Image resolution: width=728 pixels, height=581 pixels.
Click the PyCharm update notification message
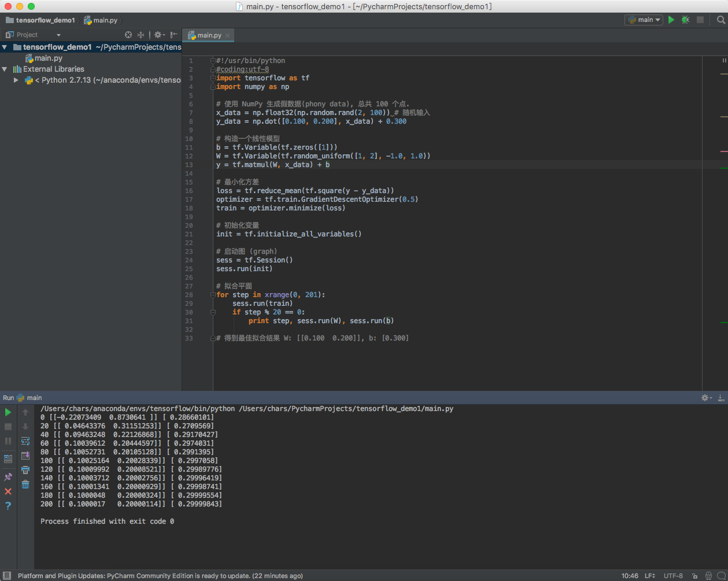point(160,576)
